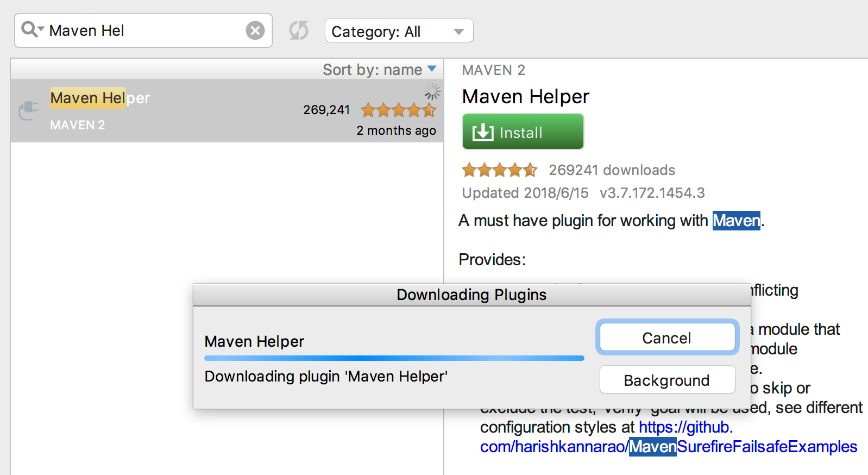Click star rating beside 269241 downloads
The height and width of the screenshot is (475, 868).
coord(500,170)
